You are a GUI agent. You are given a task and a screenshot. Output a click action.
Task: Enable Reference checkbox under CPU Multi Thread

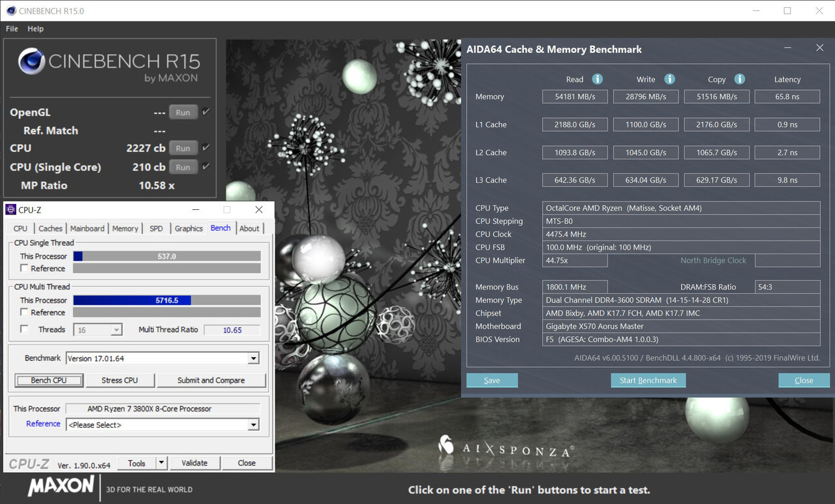pos(24,312)
